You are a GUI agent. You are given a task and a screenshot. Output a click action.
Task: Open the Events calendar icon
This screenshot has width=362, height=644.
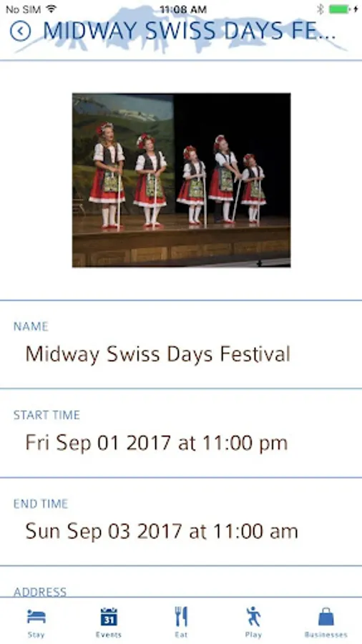point(109,617)
